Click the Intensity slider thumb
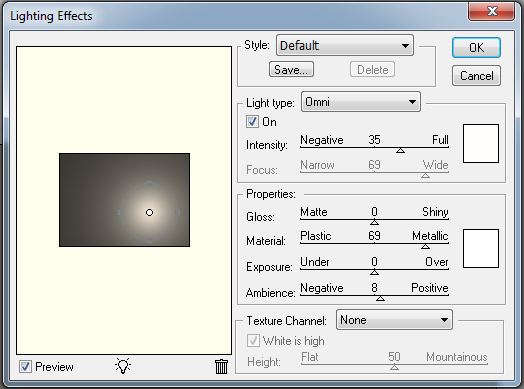524x389 pixels. point(401,150)
